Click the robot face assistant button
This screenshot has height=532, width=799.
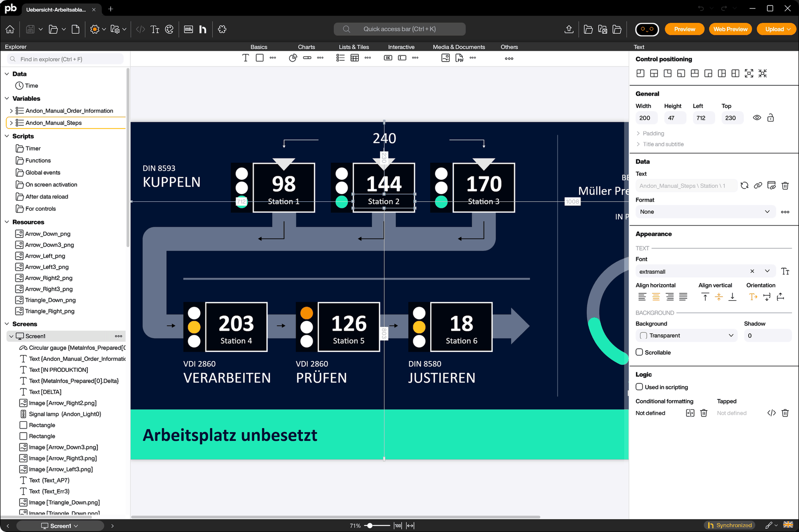point(647,29)
